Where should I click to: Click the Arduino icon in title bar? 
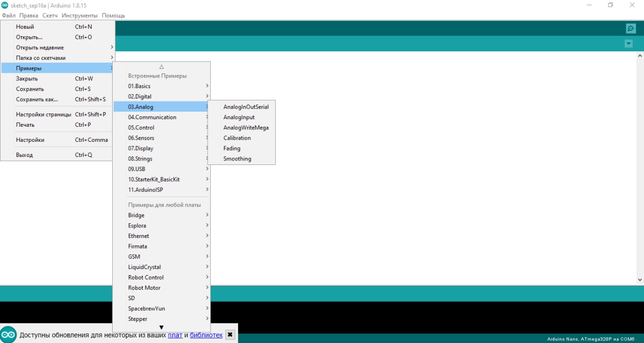tap(5, 5)
